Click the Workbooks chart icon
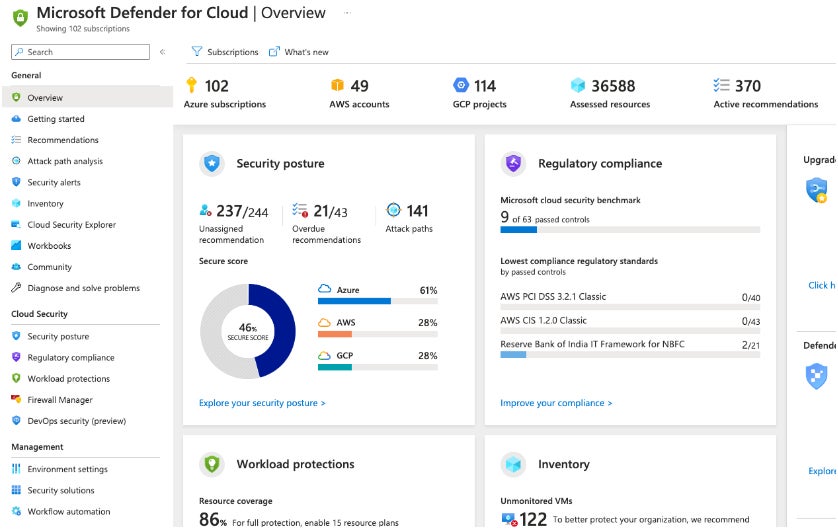This screenshot has width=838, height=529. [x=16, y=246]
